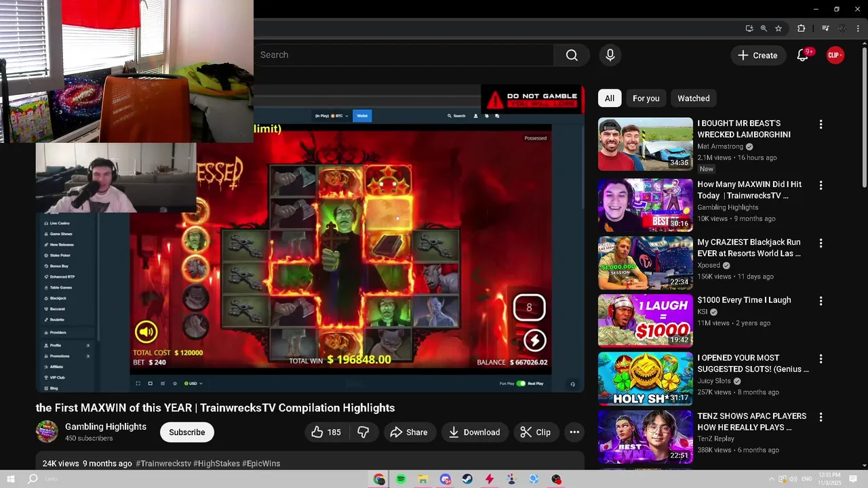Select the For you filter chip
This screenshot has height=488, width=868.
(646, 98)
